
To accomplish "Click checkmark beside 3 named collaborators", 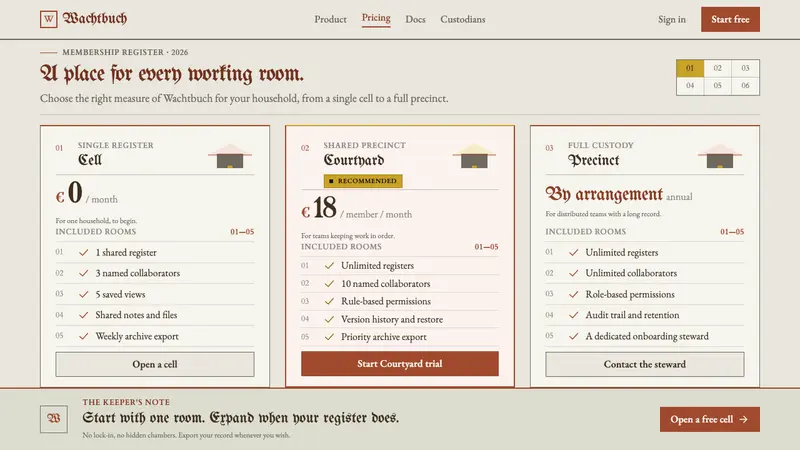I will [84, 273].
